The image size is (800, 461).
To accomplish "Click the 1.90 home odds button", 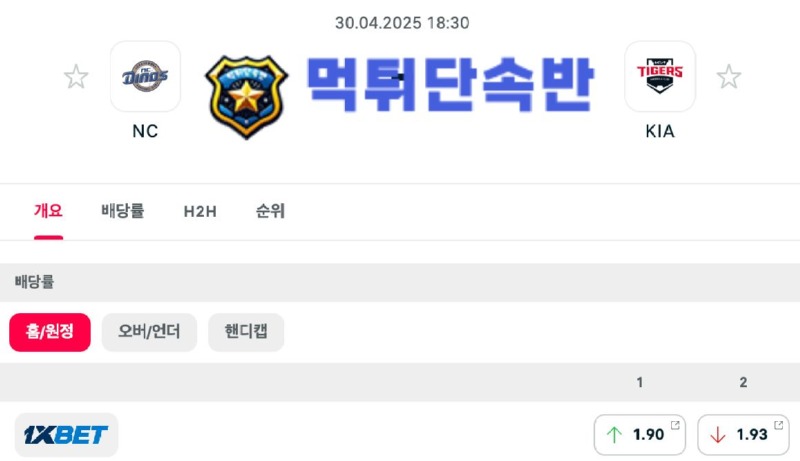I will [639, 434].
